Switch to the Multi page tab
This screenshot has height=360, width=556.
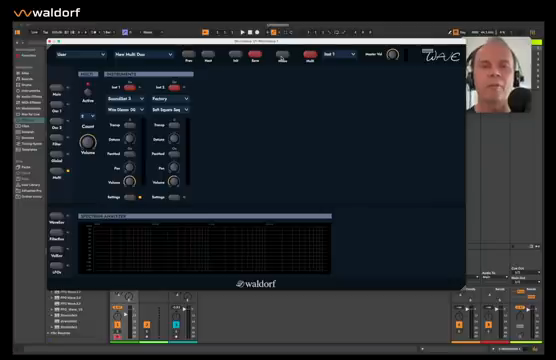click(x=57, y=171)
